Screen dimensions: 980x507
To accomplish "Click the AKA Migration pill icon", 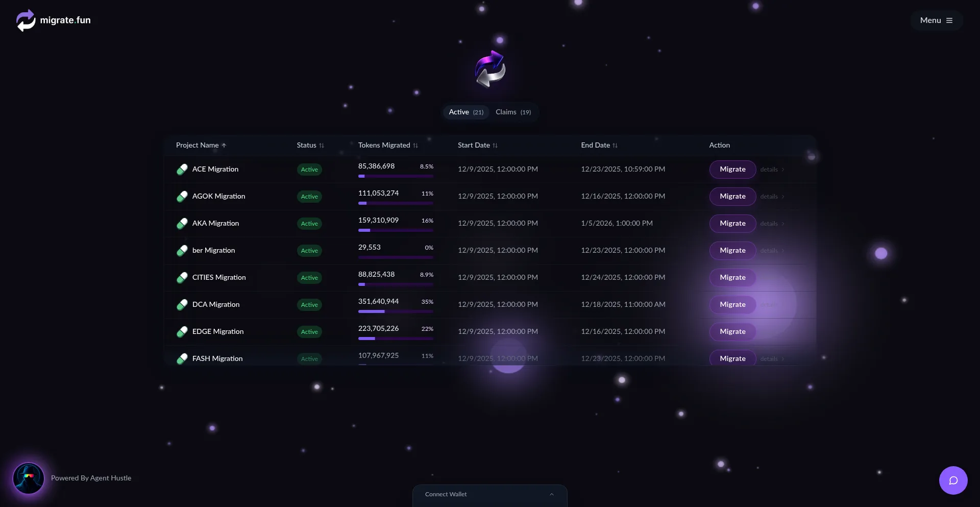I will (x=182, y=224).
